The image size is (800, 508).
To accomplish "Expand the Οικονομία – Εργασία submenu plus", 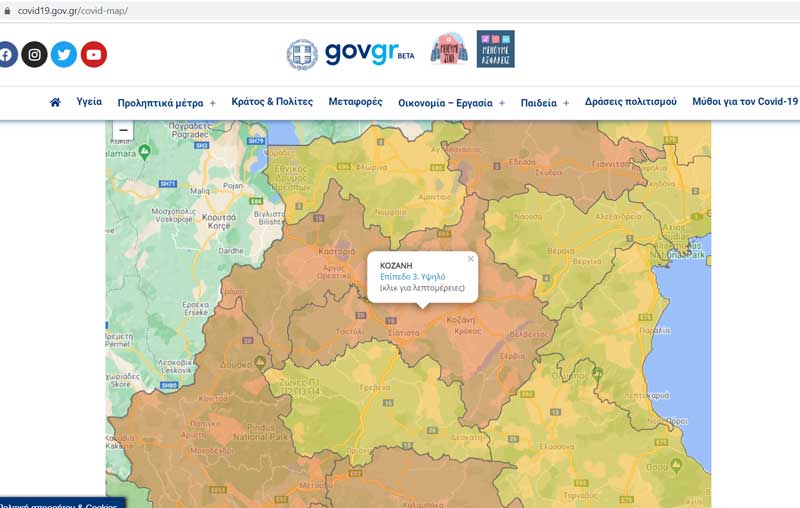I will coord(502,103).
